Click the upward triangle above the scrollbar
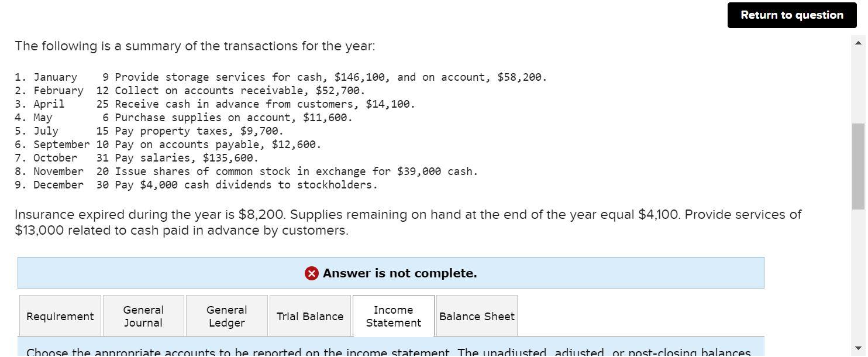This screenshot has width=868, height=357. click(x=858, y=42)
